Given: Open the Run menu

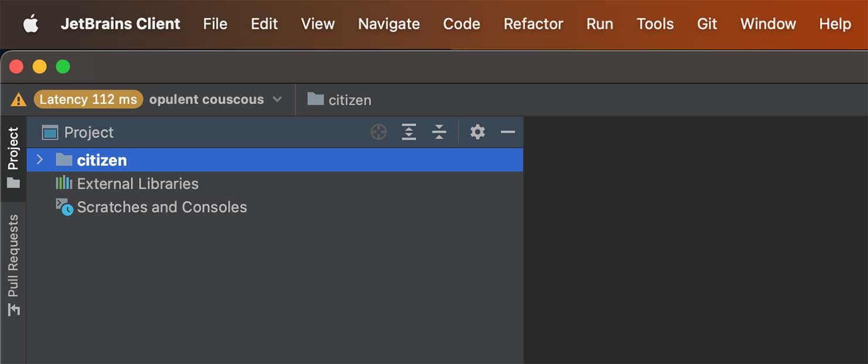Looking at the screenshot, I should tap(599, 24).
